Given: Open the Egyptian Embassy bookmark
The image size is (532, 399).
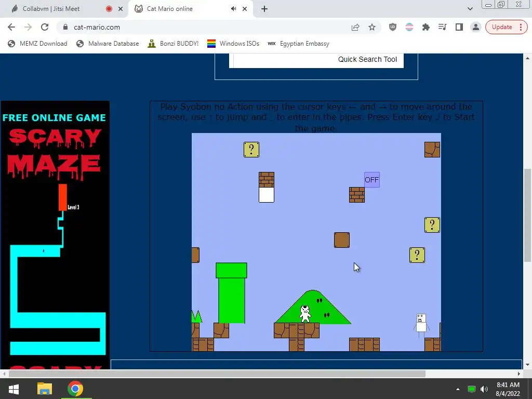Looking at the screenshot, I should click(x=299, y=44).
